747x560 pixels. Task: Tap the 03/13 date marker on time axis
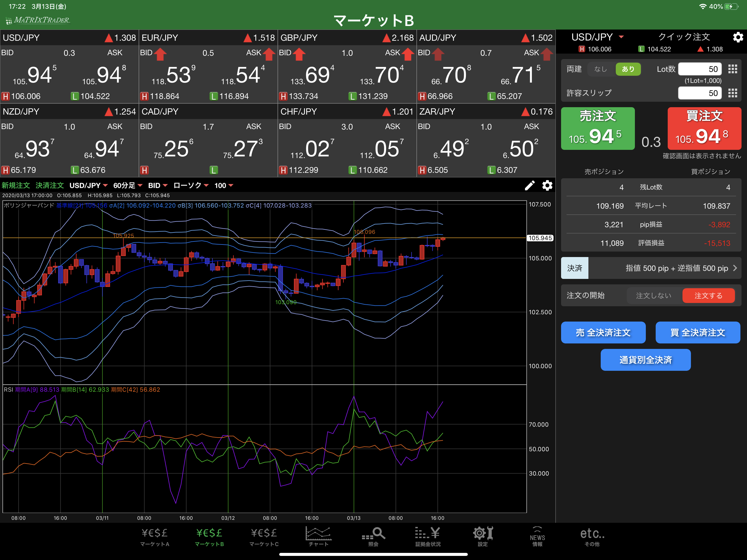(x=354, y=518)
